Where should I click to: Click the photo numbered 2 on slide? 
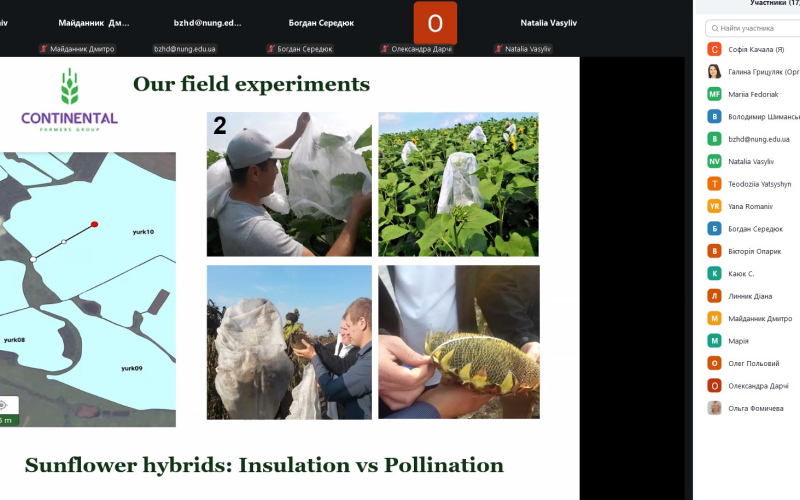coord(288,184)
